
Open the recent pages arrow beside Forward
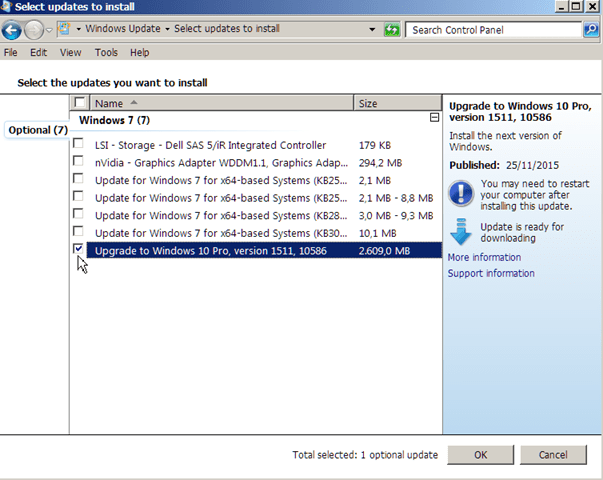click(x=49, y=30)
